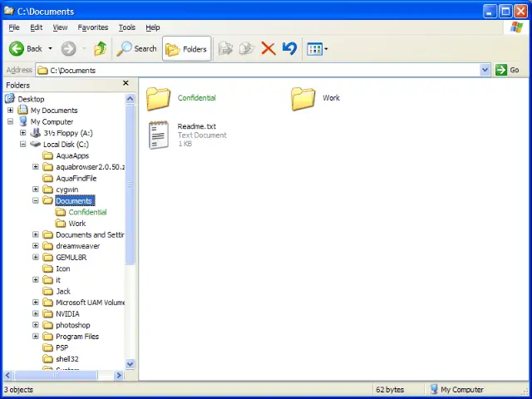Select the Readme.txt file icon
The height and width of the screenshot is (399, 532).
pos(158,135)
